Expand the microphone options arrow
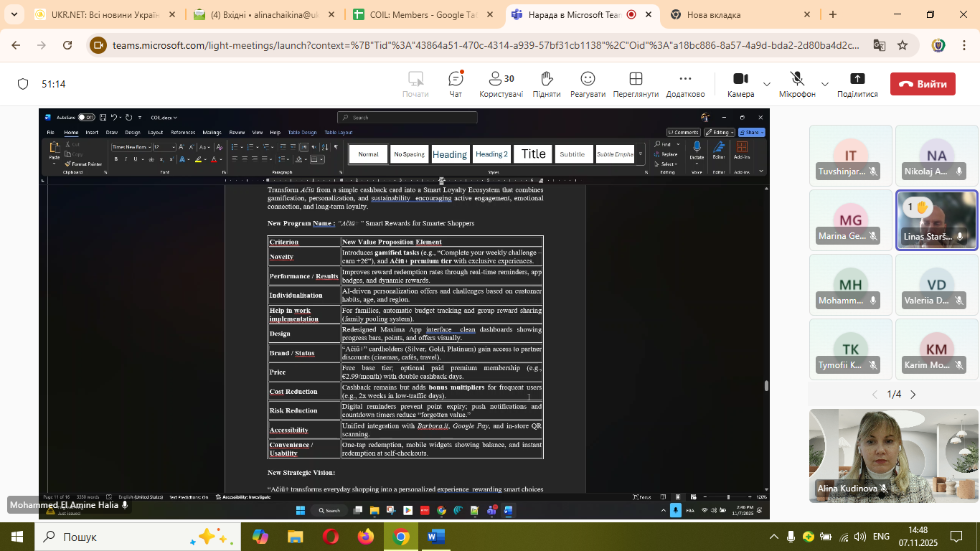 tap(825, 84)
